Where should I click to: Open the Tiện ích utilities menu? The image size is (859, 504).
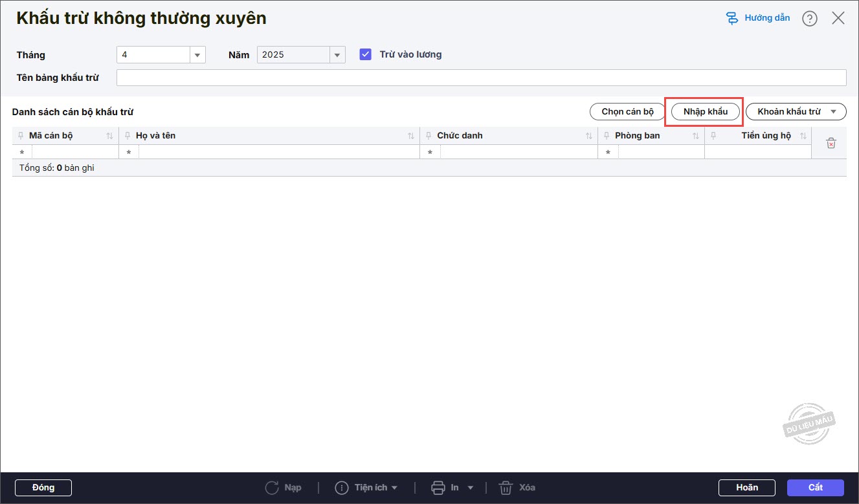pos(366,487)
